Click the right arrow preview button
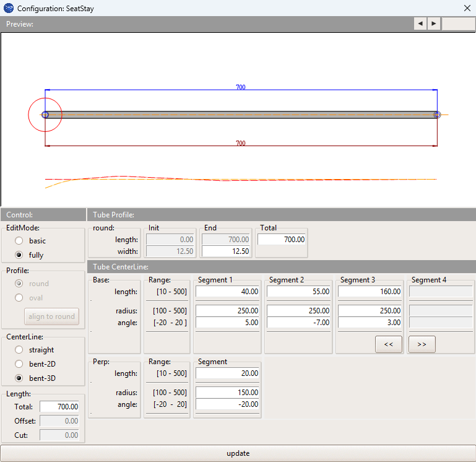Image resolution: width=476 pixels, height=462 pixels. pyautogui.click(x=434, y=24)
